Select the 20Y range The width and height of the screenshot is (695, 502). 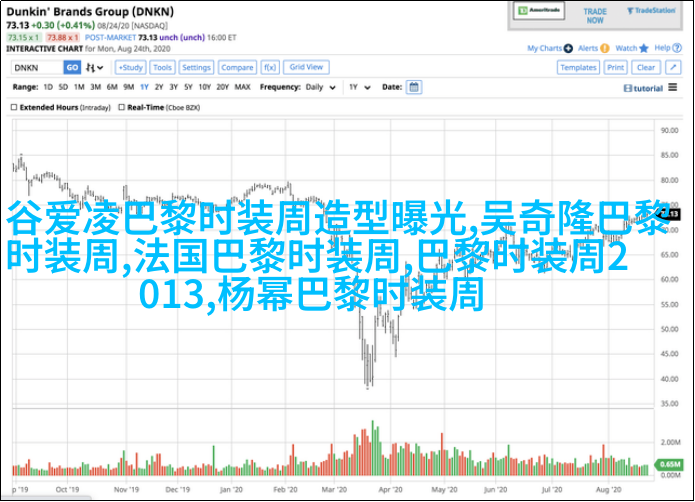(x=223, y=87)
